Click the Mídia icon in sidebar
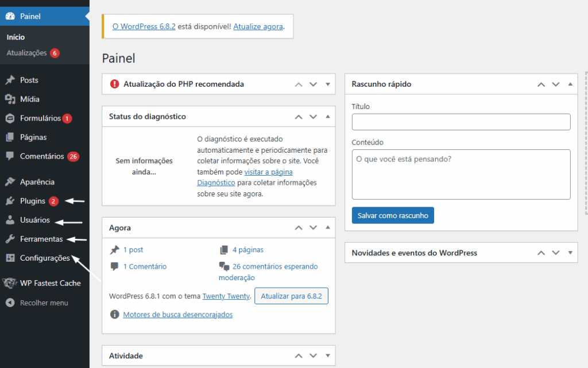 pos(10,99)
